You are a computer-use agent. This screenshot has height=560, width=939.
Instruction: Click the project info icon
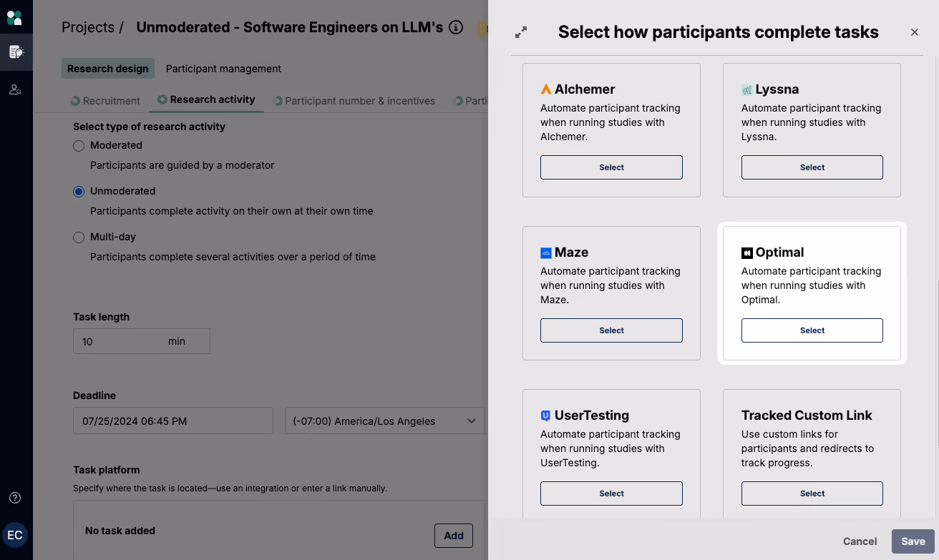click(x=456, y=28)
